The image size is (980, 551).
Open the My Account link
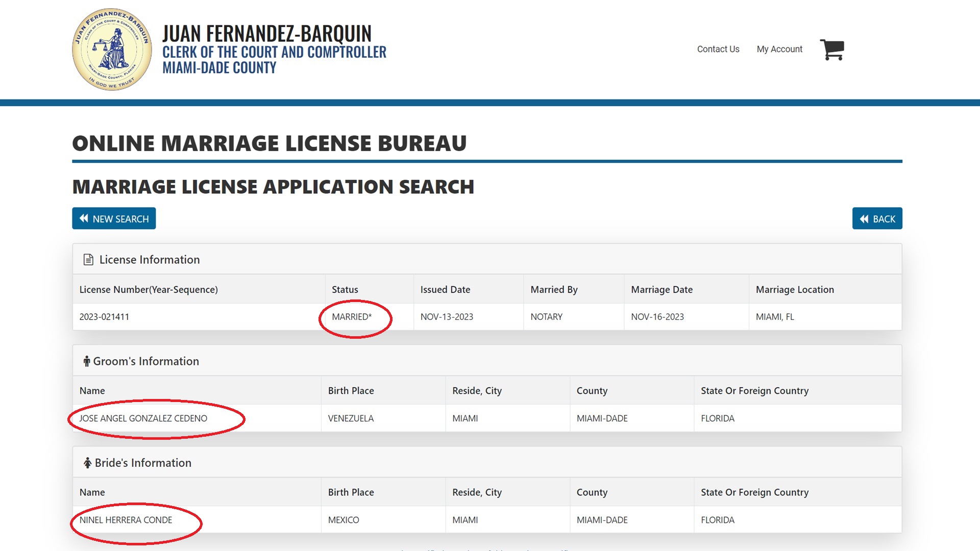click(x=779, y=49)
